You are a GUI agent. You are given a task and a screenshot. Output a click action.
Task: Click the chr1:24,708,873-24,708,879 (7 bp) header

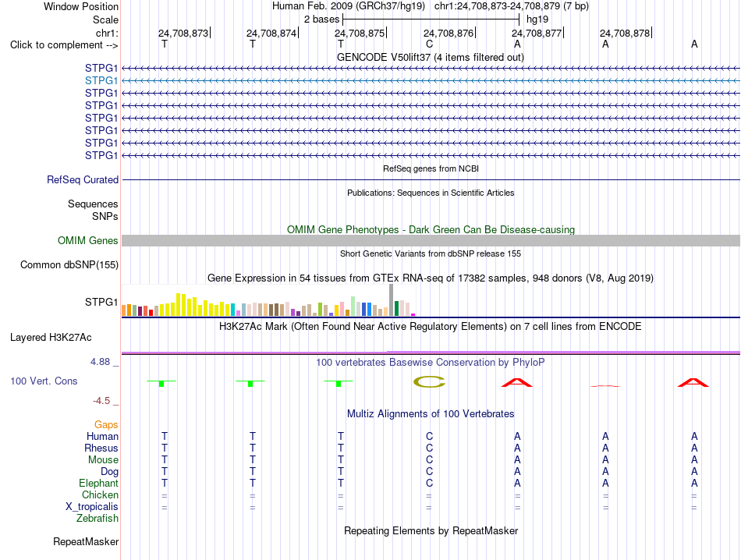(512, 6)
